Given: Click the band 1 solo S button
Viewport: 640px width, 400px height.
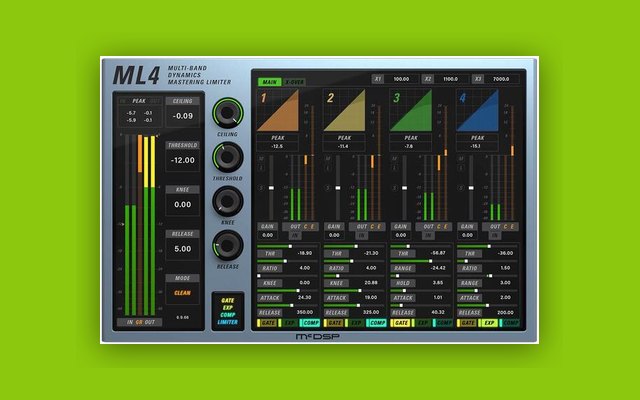Looking at the screenshot, I should click(261, 188).
